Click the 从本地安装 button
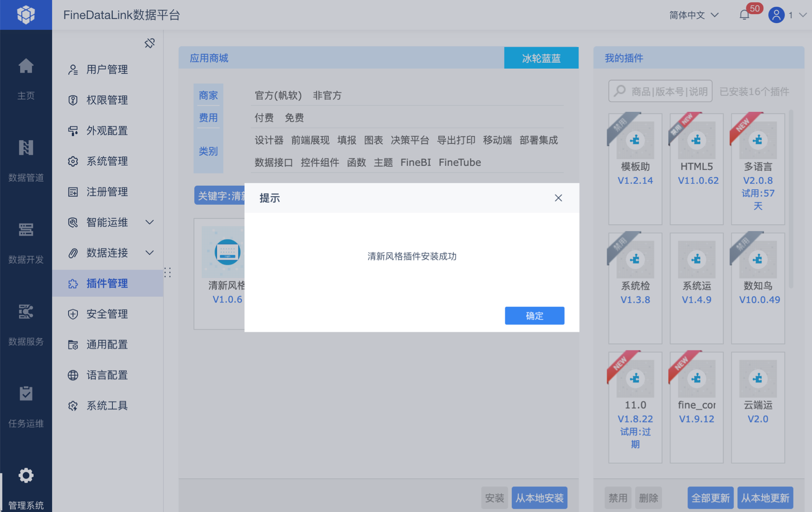Image resolution: width=812 pixels, height=512 pixels. pyautogui.click(x=539, y=498)
